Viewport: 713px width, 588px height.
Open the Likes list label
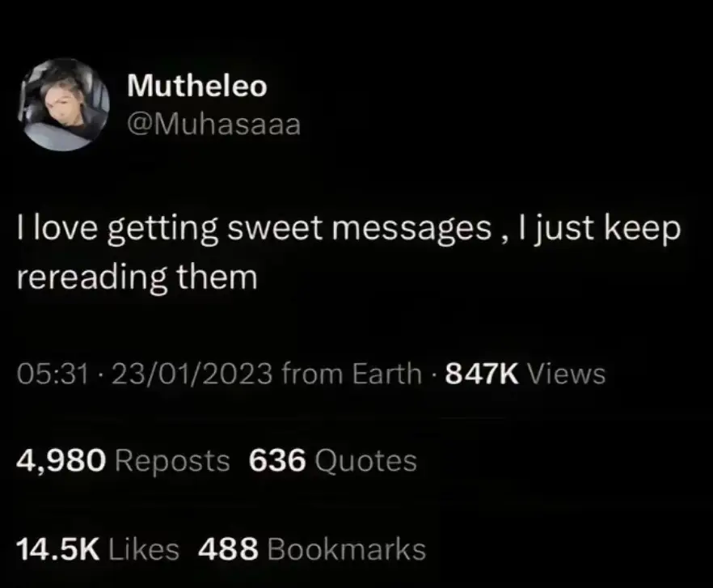pyautogui.click(x=144, y=548)
